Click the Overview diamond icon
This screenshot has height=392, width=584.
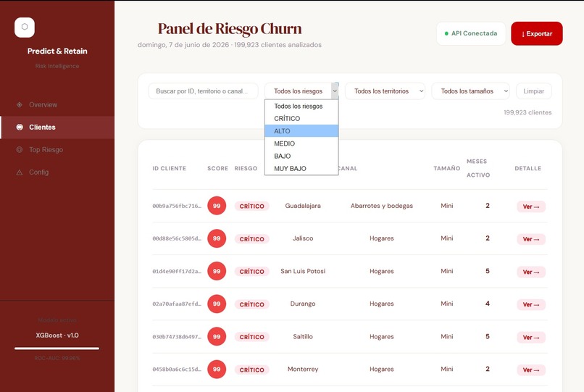tap(20, 105)
